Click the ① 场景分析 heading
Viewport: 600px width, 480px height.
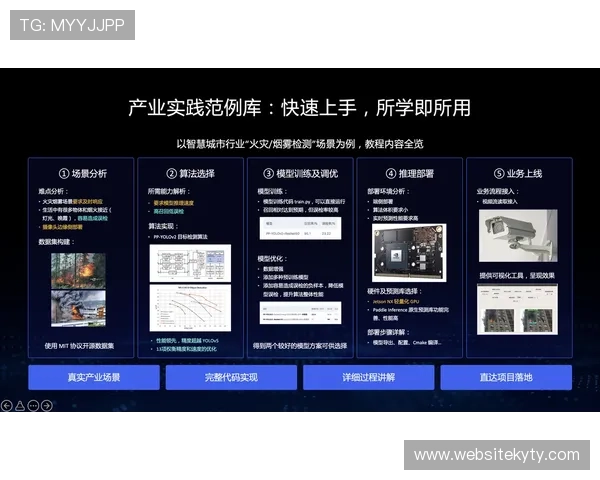point(83,173)
